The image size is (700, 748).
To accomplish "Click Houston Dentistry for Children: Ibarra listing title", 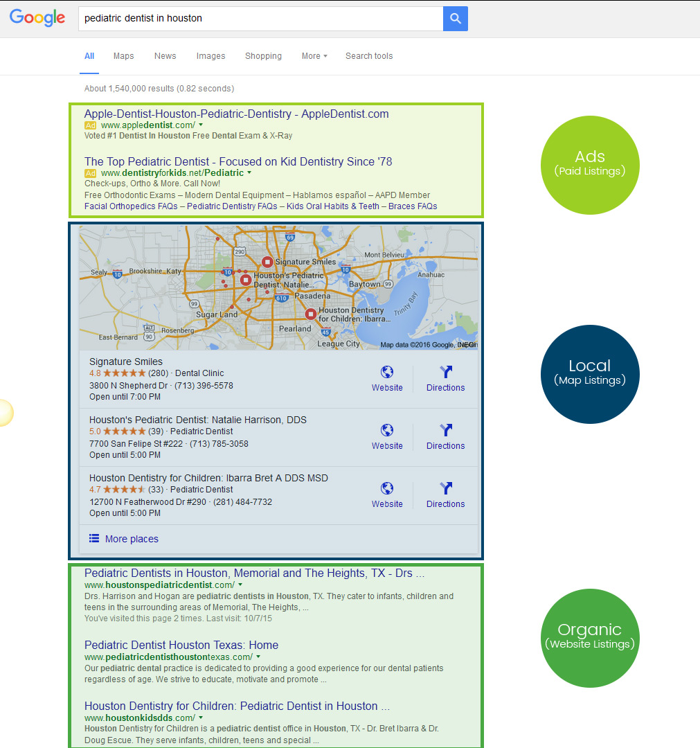I will coord(208,478).
